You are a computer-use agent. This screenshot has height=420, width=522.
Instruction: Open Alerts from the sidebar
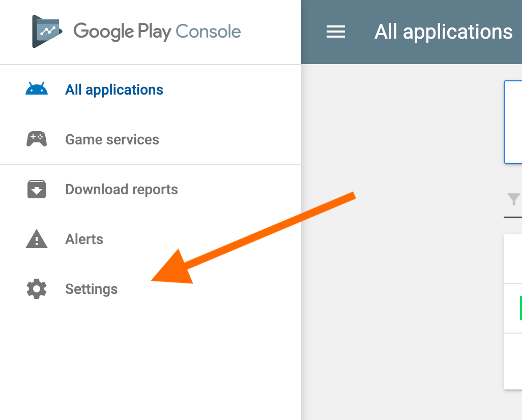[x=84, y=239]
